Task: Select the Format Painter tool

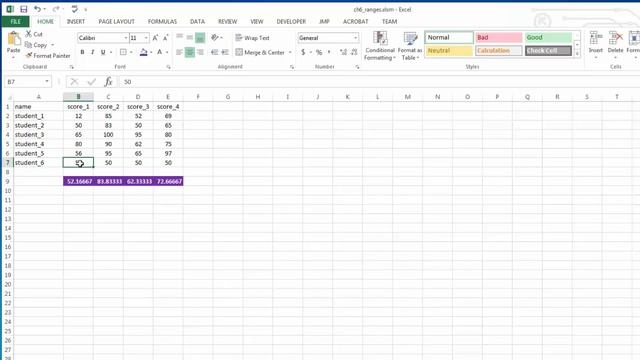Action: point(48,56)
